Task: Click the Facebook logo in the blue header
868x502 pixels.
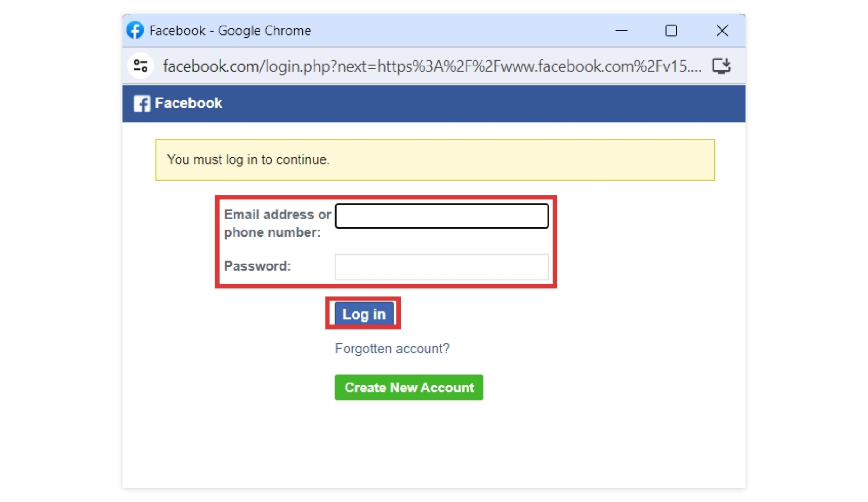Action: [x=141, y=103]
